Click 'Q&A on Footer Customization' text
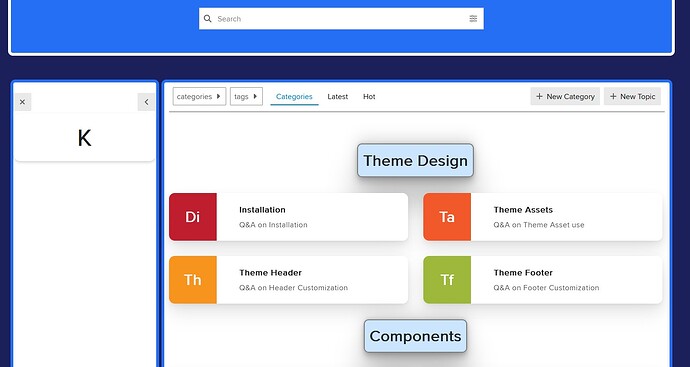This screenshot has width=690, height=367. click(546, 288)
